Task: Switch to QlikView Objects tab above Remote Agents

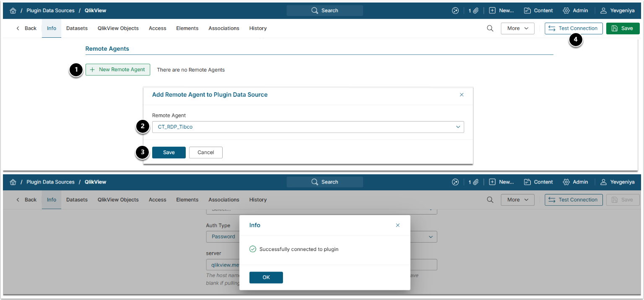Action: [x=118, y=28]
